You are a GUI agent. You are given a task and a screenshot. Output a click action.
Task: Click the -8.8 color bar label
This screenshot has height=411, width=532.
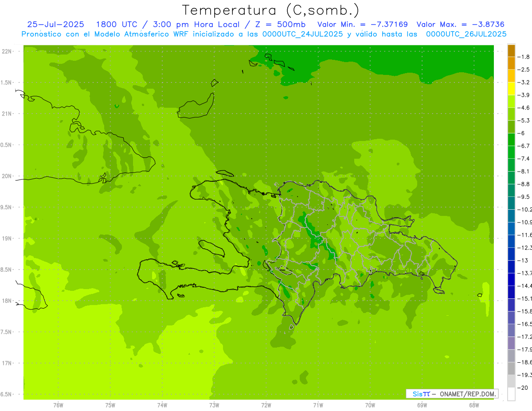pos(524,184)
